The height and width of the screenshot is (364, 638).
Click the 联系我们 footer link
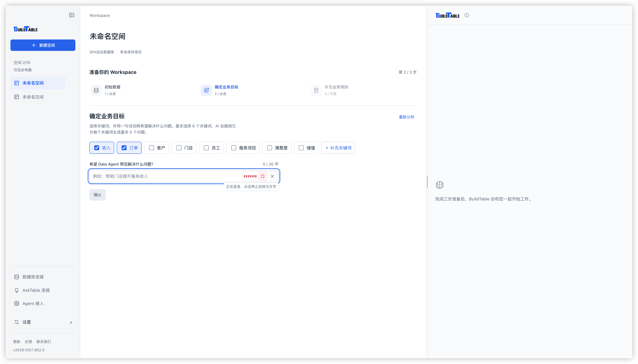[x=44, y=342]
